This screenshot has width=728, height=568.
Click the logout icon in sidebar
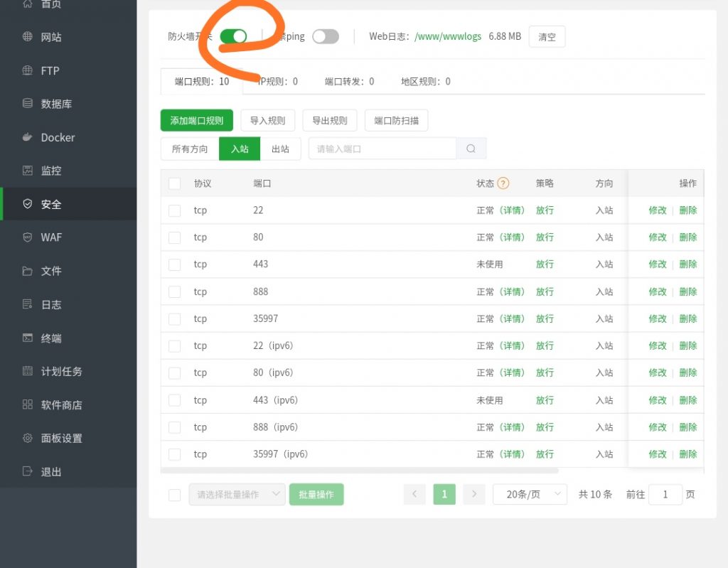pos(28,471)
